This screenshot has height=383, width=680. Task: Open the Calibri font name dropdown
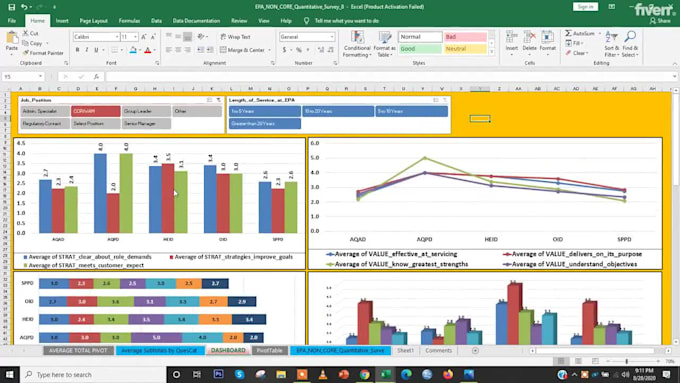tap(117, 37)
